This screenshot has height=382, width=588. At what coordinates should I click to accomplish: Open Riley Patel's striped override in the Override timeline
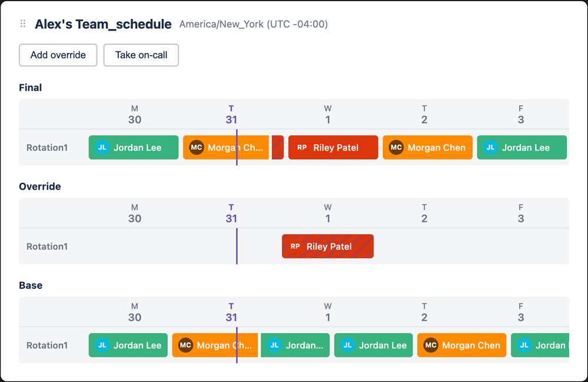coord(328,246)
